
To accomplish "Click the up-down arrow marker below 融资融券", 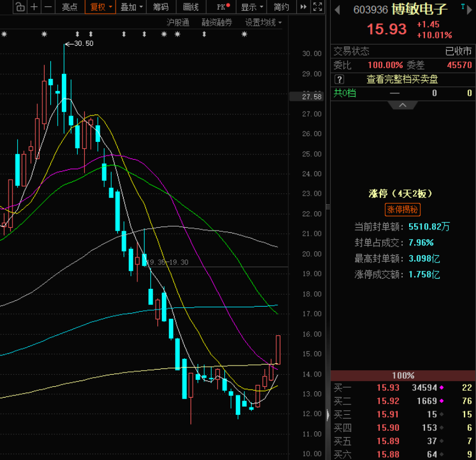I will tap(204, 34).
